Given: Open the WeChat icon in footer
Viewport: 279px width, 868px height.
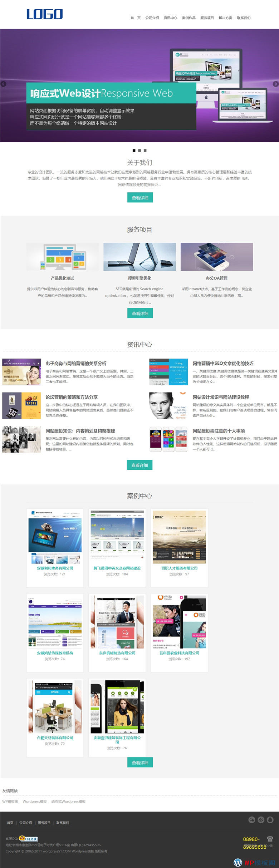Looking at the screenshot, I should tap(252, 820).
